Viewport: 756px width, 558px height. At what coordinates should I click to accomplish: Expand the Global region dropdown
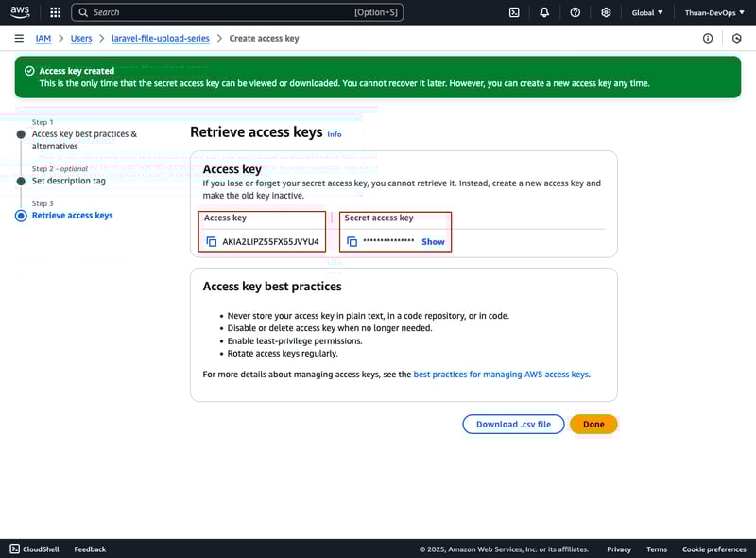point(647,12)
